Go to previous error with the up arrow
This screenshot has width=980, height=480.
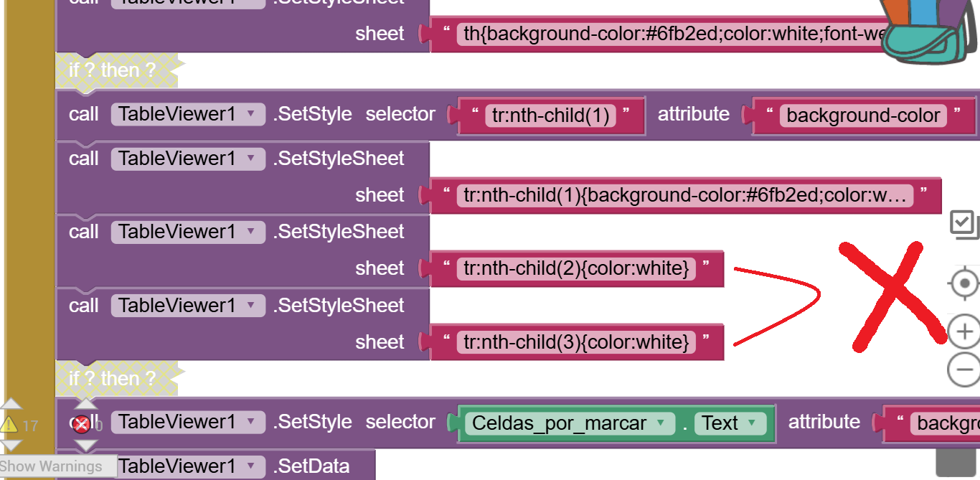[x=85, y=403]
